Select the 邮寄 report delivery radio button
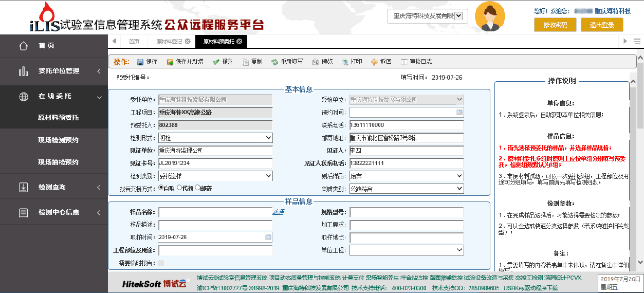Viewport: 644px width, 293px height. point(197,188)
